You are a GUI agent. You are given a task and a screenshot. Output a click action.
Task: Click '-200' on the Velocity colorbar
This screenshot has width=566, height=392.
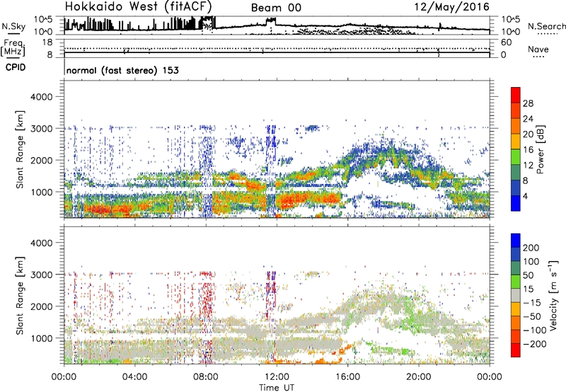click(534, 344)
